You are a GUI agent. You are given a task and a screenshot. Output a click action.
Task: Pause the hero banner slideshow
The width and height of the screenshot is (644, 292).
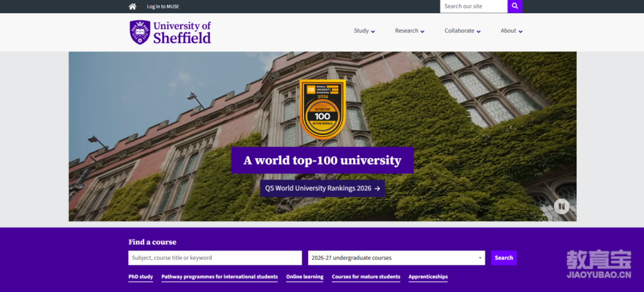[562, 206]
